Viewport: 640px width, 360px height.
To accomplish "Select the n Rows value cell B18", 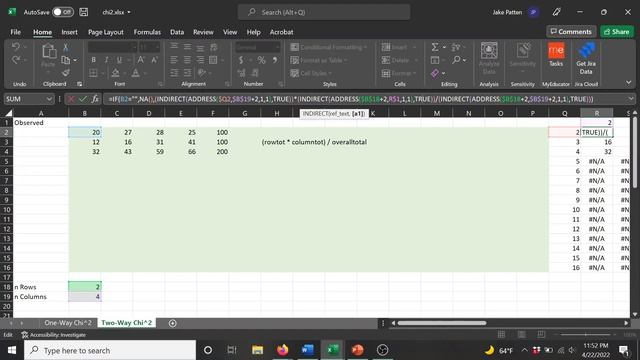I will 84,287.
